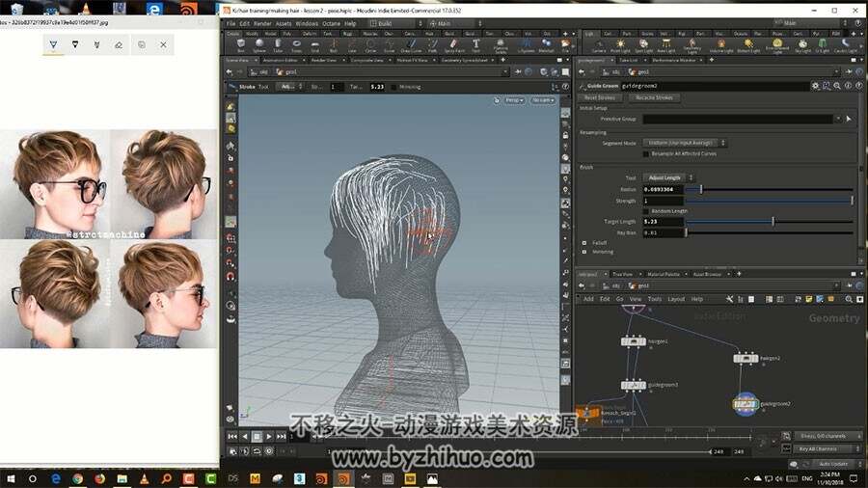Click the Windows Start button
Image resolution: width=868 pixels, height=488 pixels.
[11, 478]
